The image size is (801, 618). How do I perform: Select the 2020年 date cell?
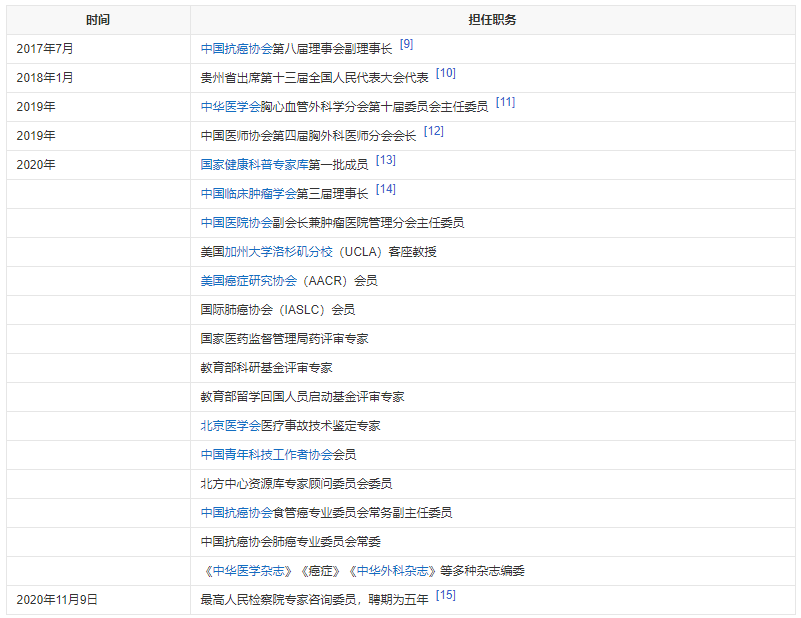click(x=98, y=165)
